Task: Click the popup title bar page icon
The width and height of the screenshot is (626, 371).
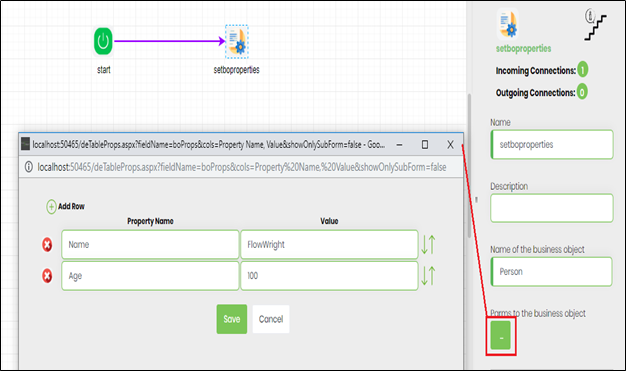Action: [25, 144]
